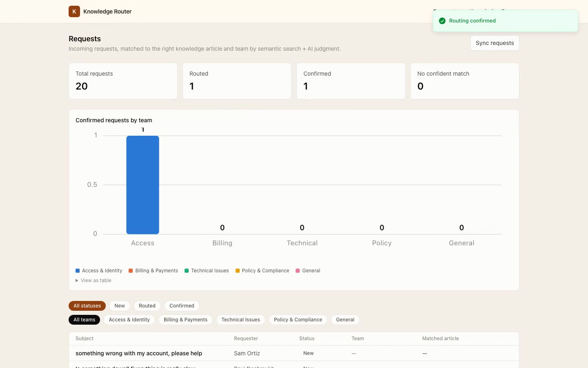Filter status by Routed
The height and width of the screenshot is (368, 588).
[147, 306]
